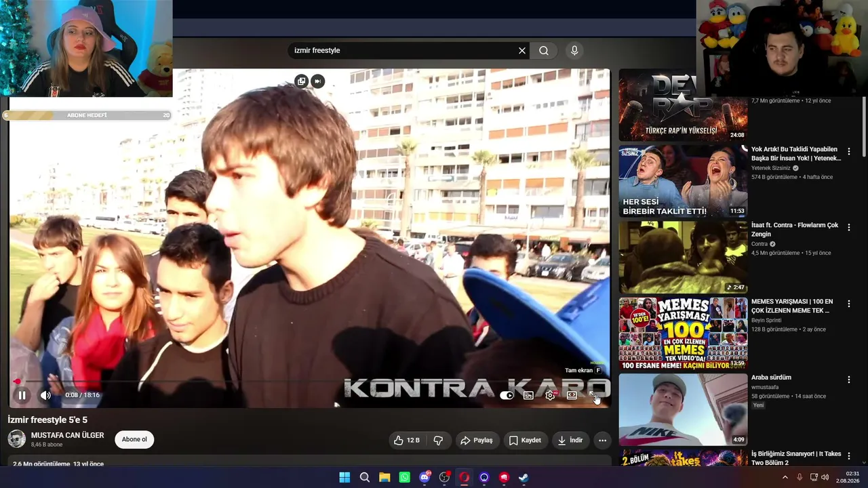Image resolution: width=868 pixels, height=488 pixels.
Task: Open 'İş Birliğimiz Sınanıyor! | It Takes Two' title
Action: pos(796,458)
